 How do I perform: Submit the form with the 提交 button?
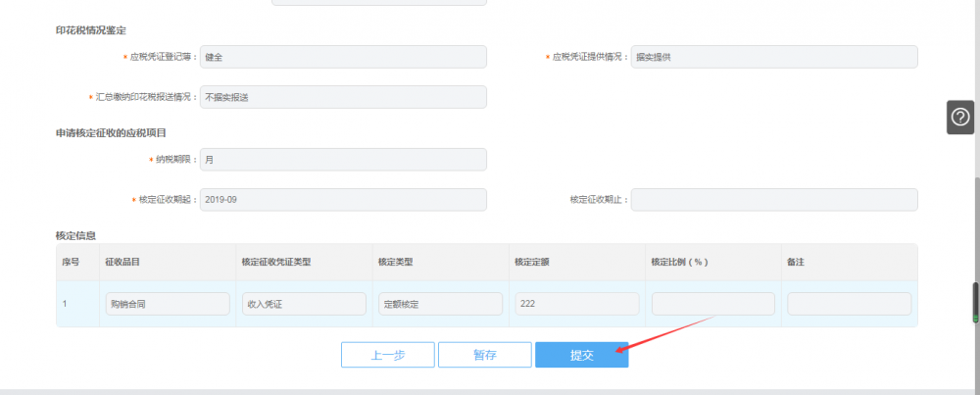click(x=581, y=355)
